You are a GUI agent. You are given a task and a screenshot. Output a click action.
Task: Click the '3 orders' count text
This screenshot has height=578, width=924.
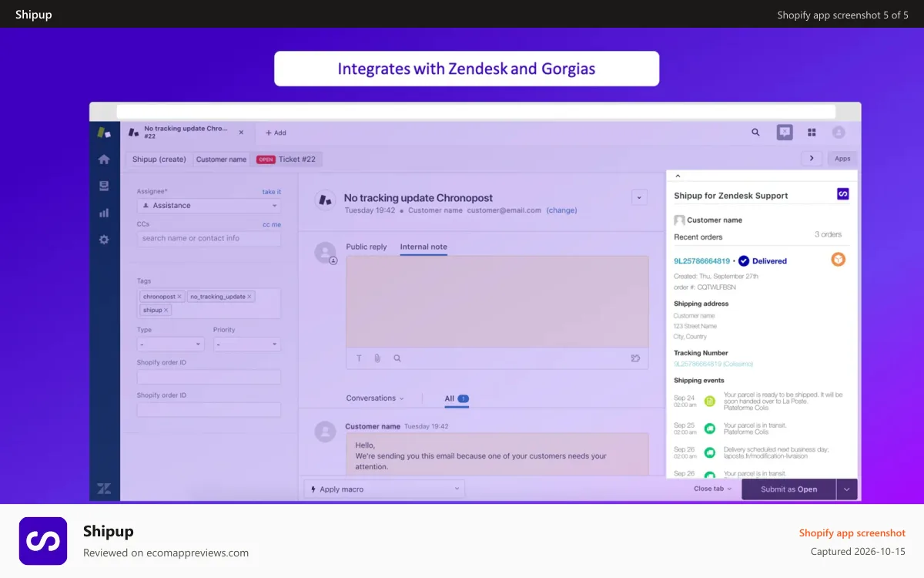click(829, 234)
